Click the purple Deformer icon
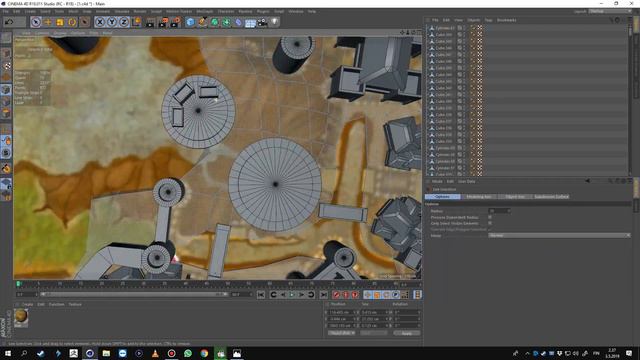 (238, 22)
